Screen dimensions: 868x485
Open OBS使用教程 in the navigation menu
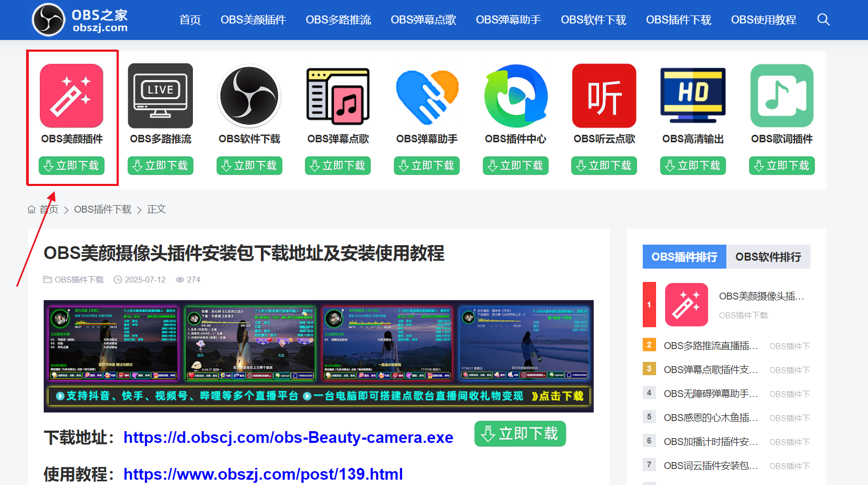point(763,20)
